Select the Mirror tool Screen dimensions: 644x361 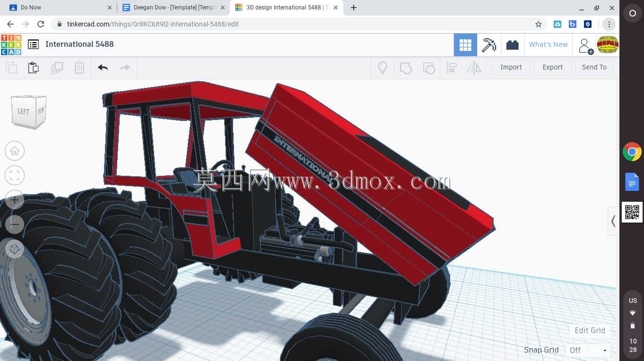tap(474, 68)
